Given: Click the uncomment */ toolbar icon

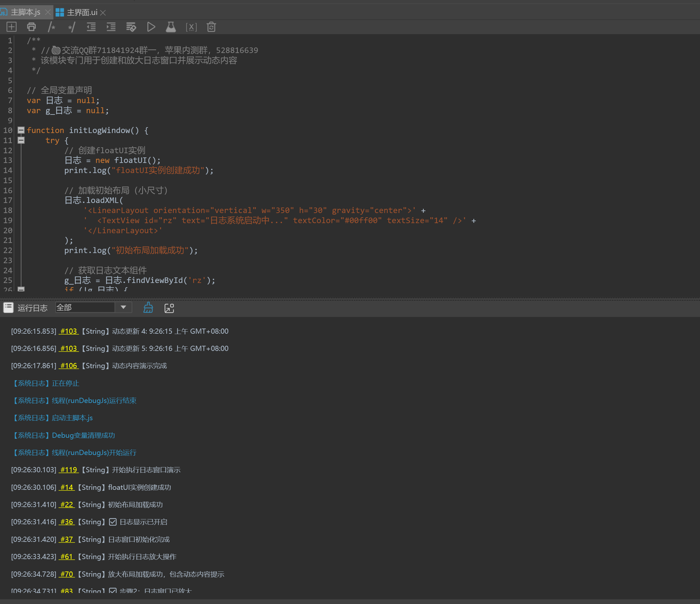Looking at the screenshot, I should 71,27.
